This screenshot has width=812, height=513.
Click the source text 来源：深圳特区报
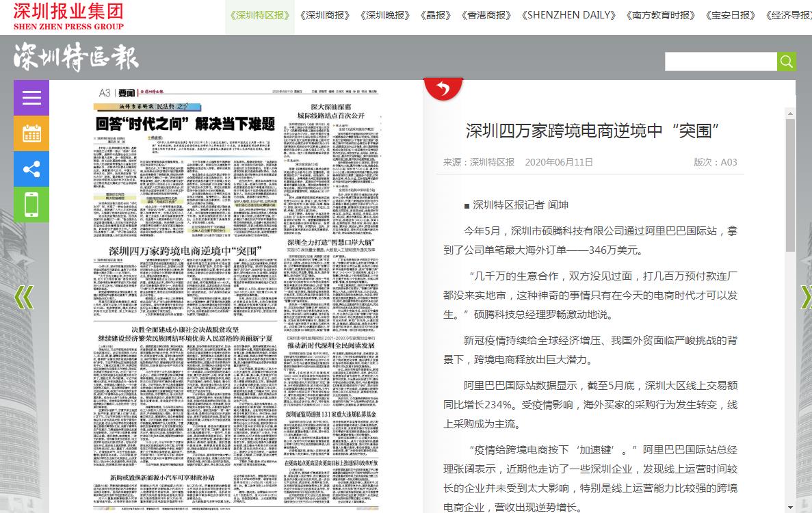(x=478, y=162)
